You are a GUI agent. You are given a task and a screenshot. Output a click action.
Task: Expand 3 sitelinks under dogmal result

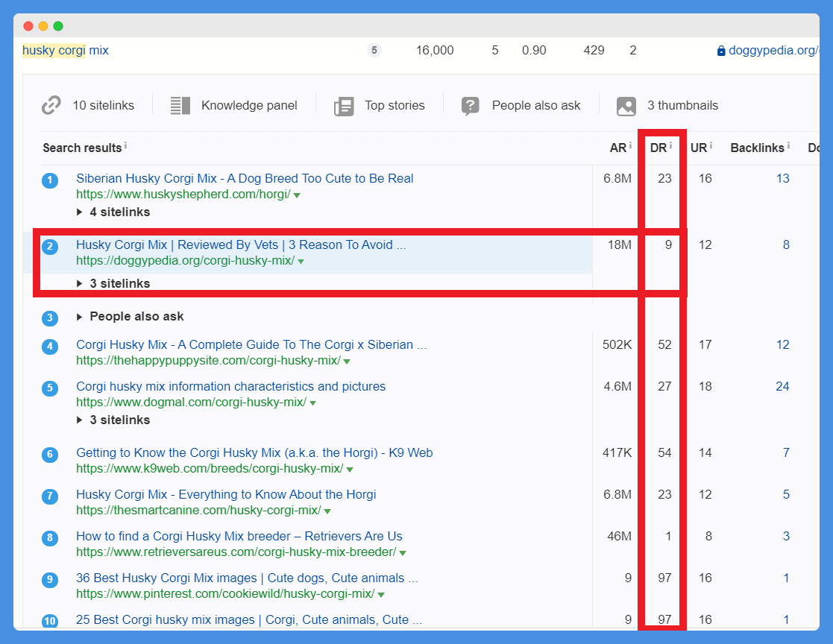[113, 420]
